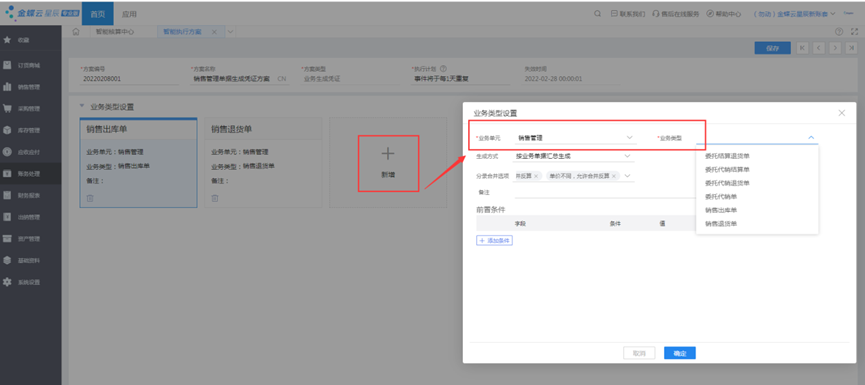Go to last record navigation button

[850, 48]
